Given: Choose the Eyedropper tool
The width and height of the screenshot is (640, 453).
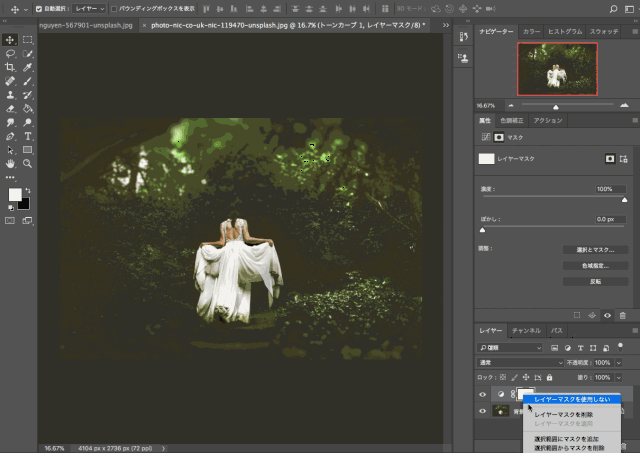Looking at the screenshot, I should (27, 67).
